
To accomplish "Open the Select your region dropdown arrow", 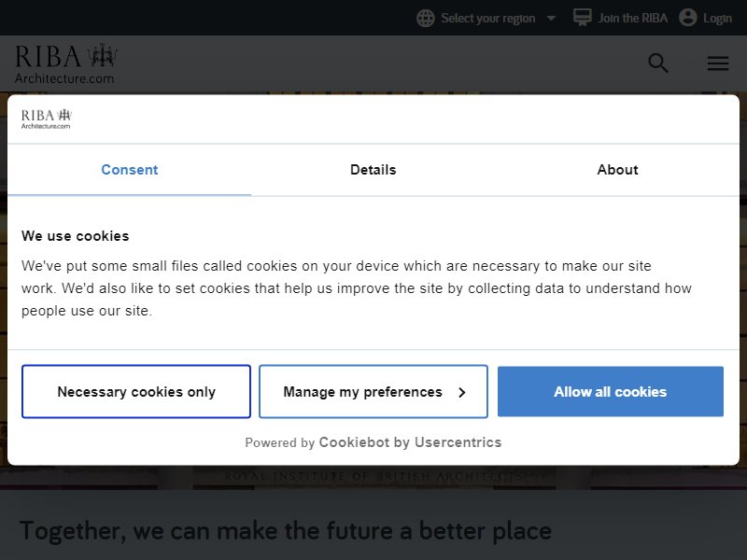I will 551,19.
